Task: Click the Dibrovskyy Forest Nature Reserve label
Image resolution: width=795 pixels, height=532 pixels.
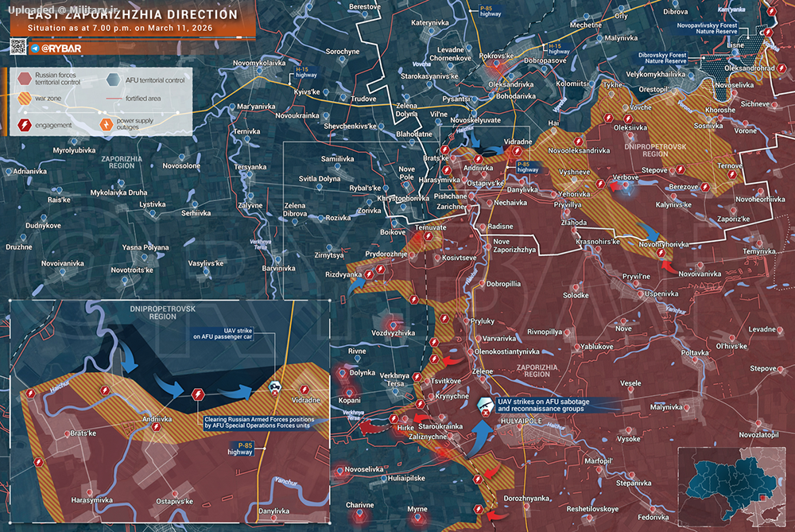Action: point(662,58)
